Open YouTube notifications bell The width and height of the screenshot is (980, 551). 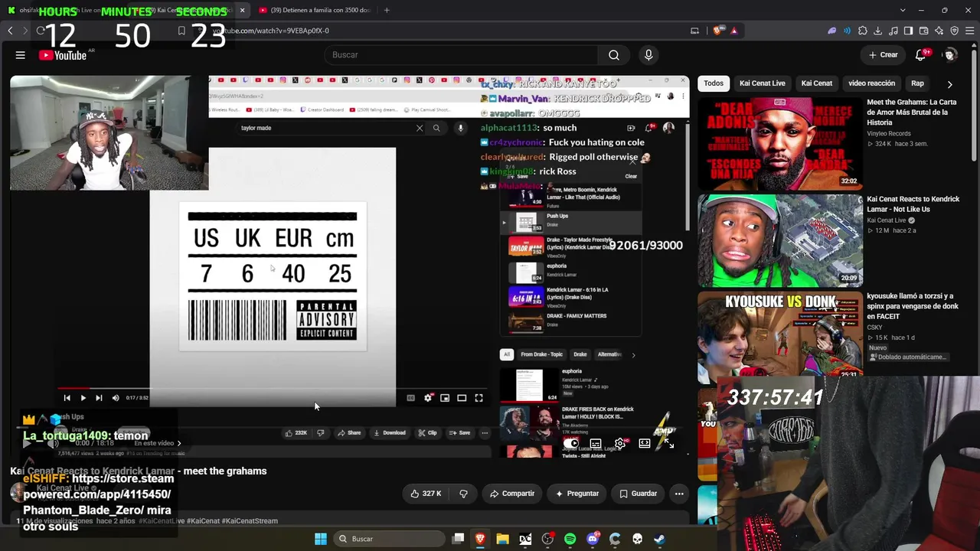[x=921, y=55]
